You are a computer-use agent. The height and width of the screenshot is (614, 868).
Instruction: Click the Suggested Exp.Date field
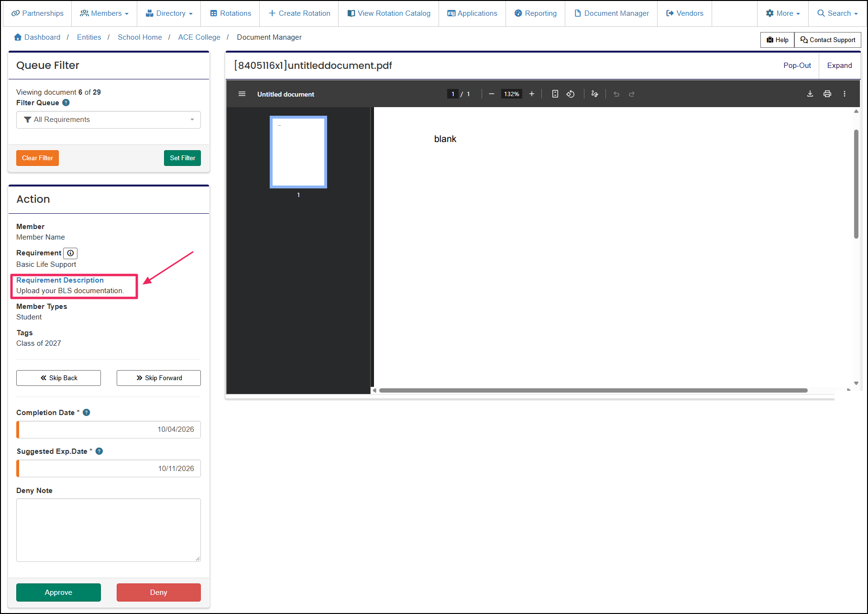109,469
